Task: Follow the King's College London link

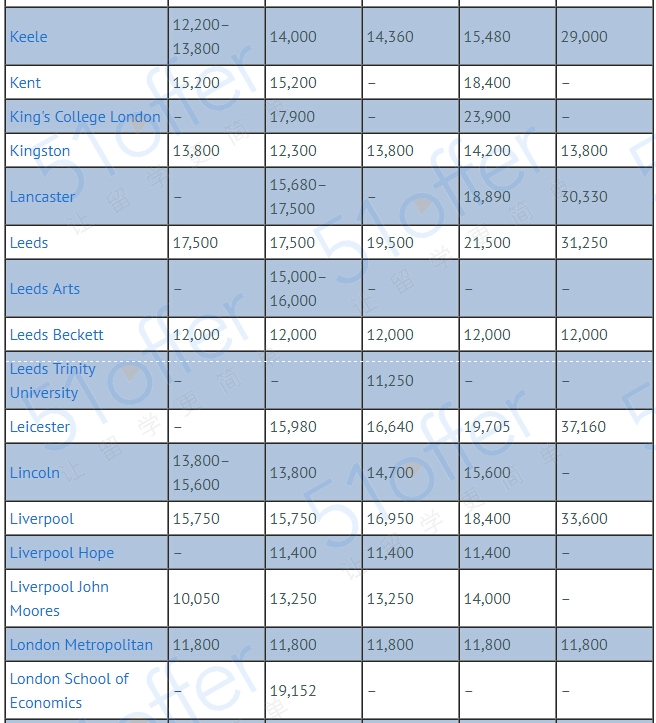Action: 85,117
